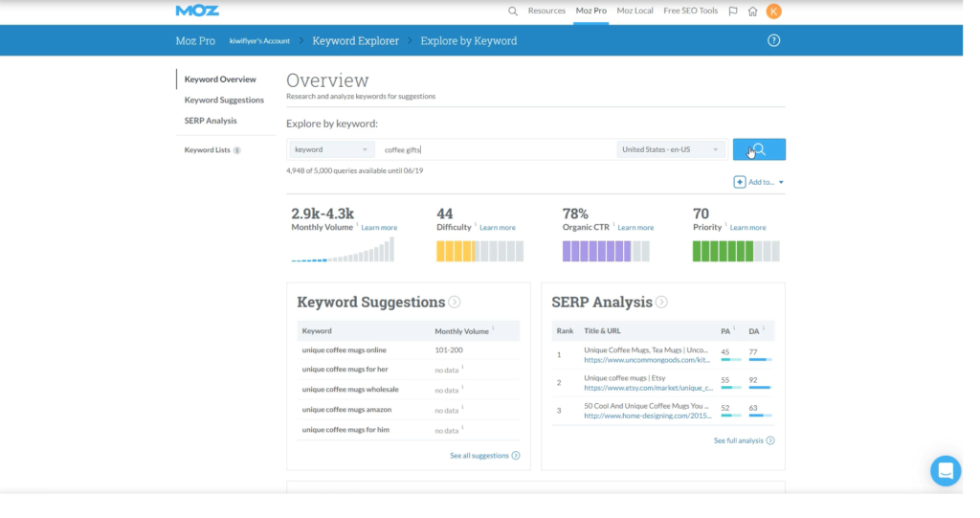Click the yellow Difficulty score bar
The image size is (980, 518).
pyautogui.click(x=480, y=252)
